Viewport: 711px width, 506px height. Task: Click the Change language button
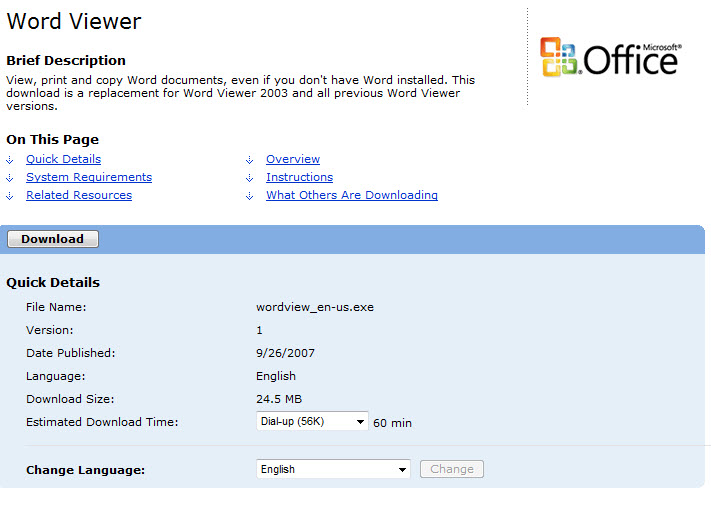coord(452,469)
